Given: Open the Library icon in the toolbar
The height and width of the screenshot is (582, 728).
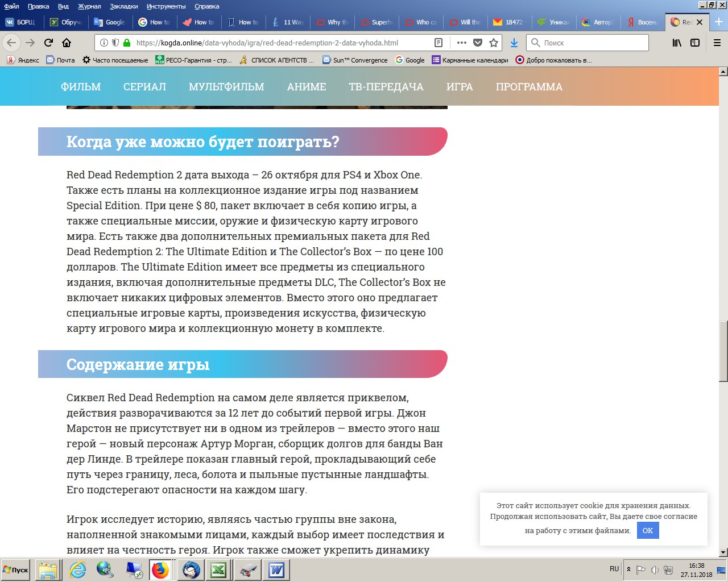Looking at the screenshot, I should [x=677, y=43].
